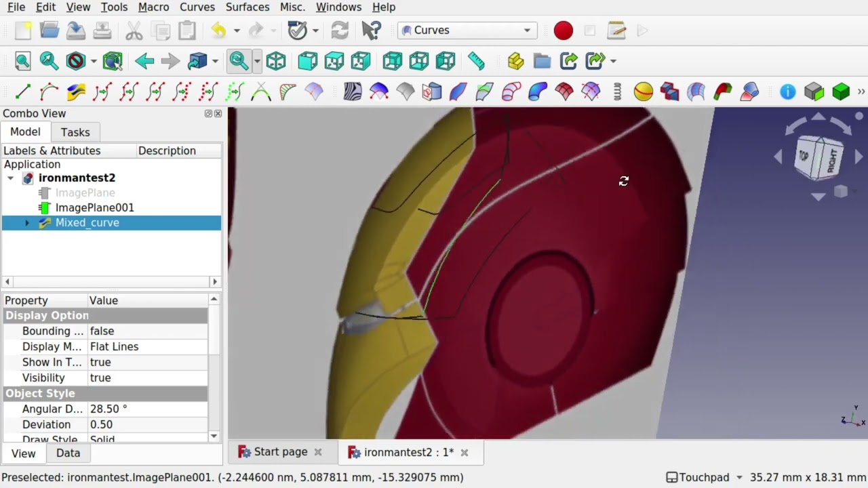Click the Save document icon
This screenshot has width=868, height=488.
tap(76, 30)
